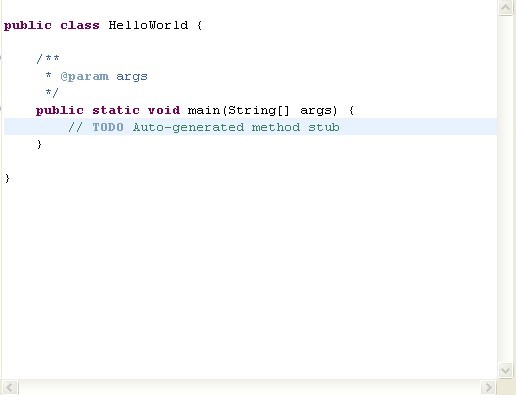
Task: Click the 'void' keyword
Action: click(164, 110)
